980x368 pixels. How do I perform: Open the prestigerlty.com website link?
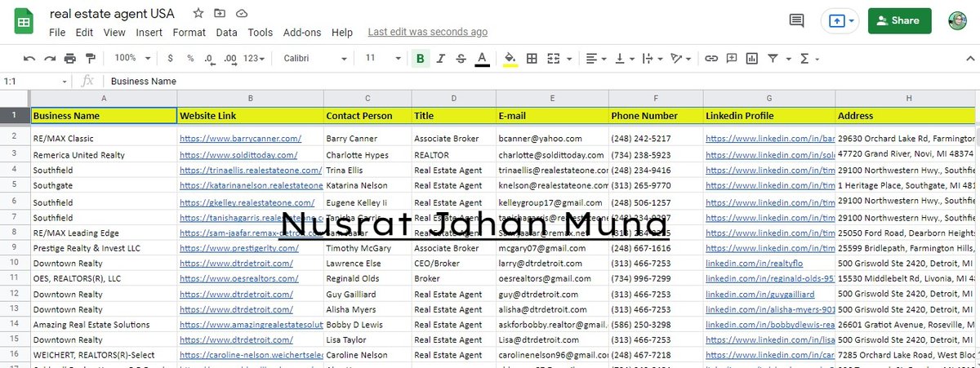coord(239,248)
